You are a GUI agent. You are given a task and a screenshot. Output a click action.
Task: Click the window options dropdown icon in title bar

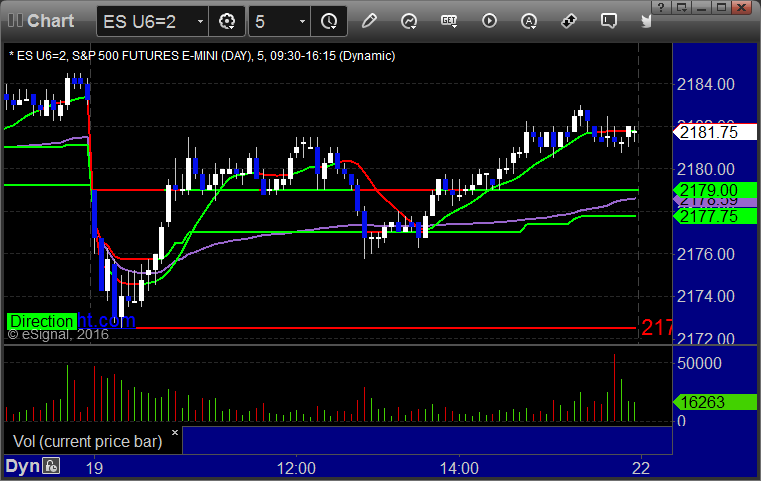681,7
